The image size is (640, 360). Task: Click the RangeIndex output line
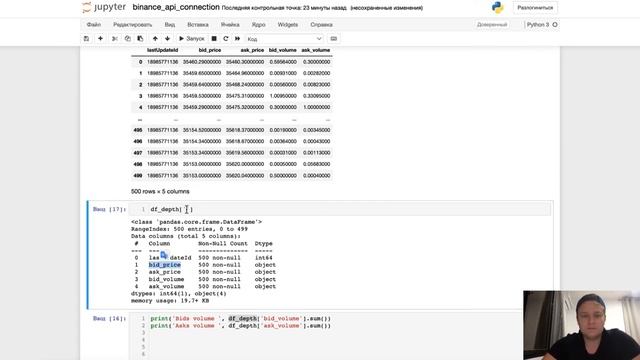189,229
